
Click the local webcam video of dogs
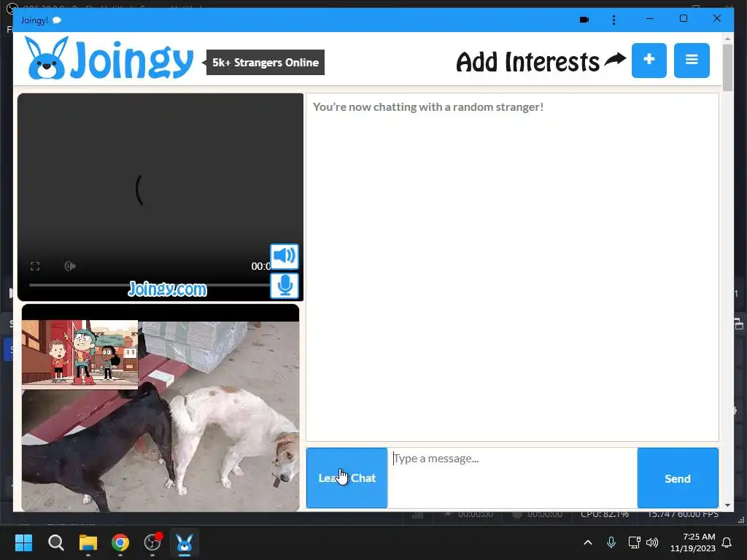(x=160, y=408)
